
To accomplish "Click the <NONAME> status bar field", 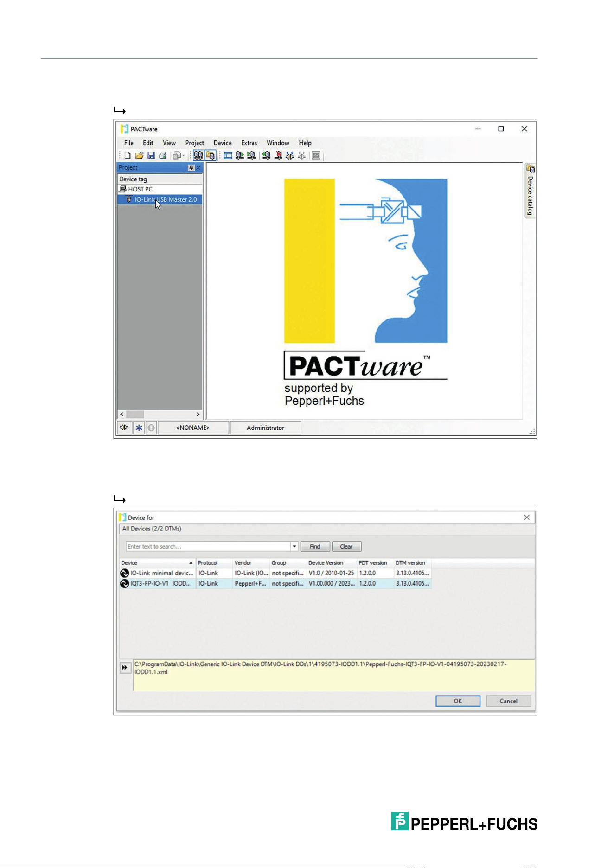I will [x=193, y=428].
